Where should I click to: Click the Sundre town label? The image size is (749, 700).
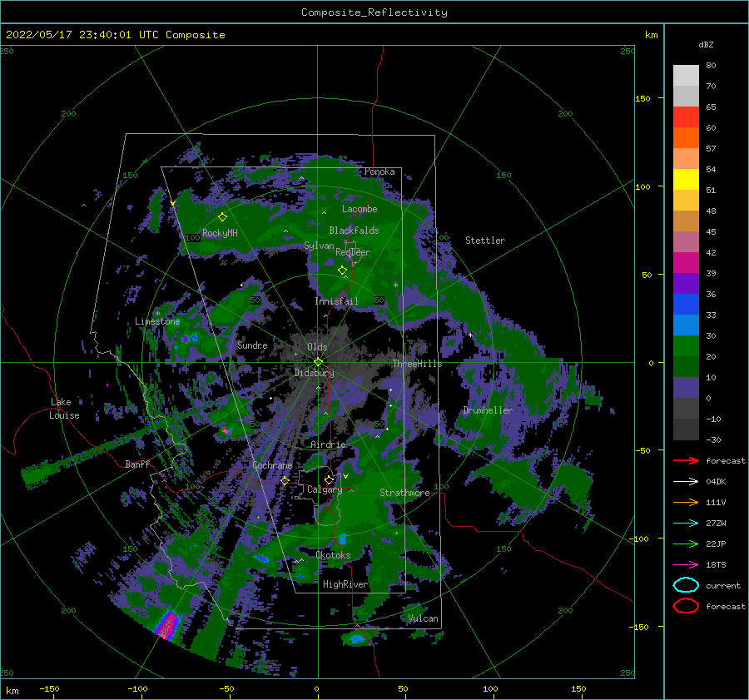(253, 345)
